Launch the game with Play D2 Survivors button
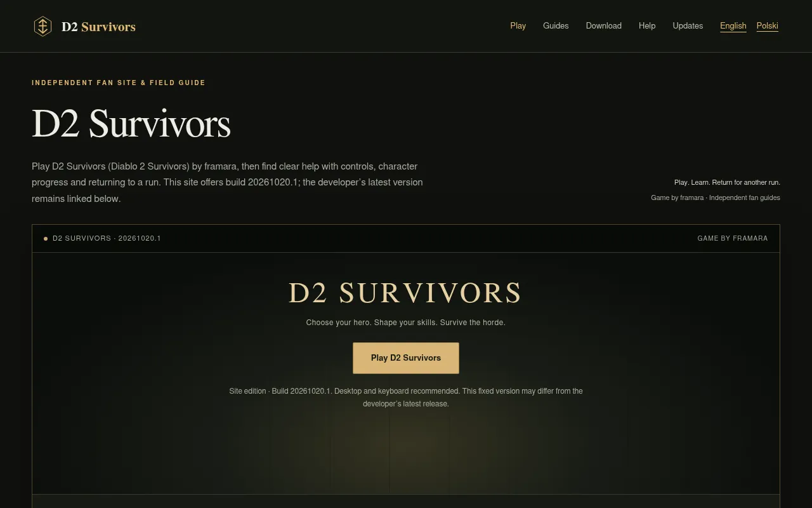 click(406, 358)
